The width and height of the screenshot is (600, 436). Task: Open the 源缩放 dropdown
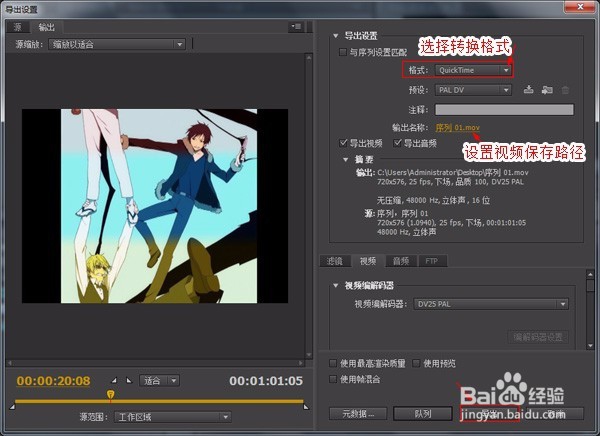pyautogui.click(x=117, y=44)
